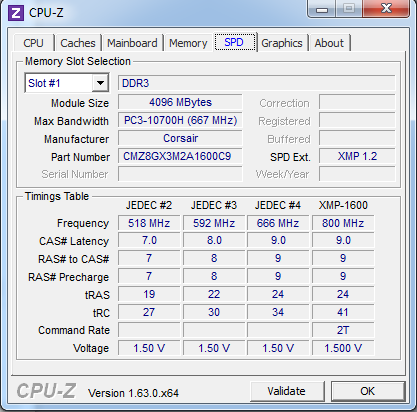417x412 pixels.
Task: Click the 518 MHz frequency cell
Action: tap(149, 223)
